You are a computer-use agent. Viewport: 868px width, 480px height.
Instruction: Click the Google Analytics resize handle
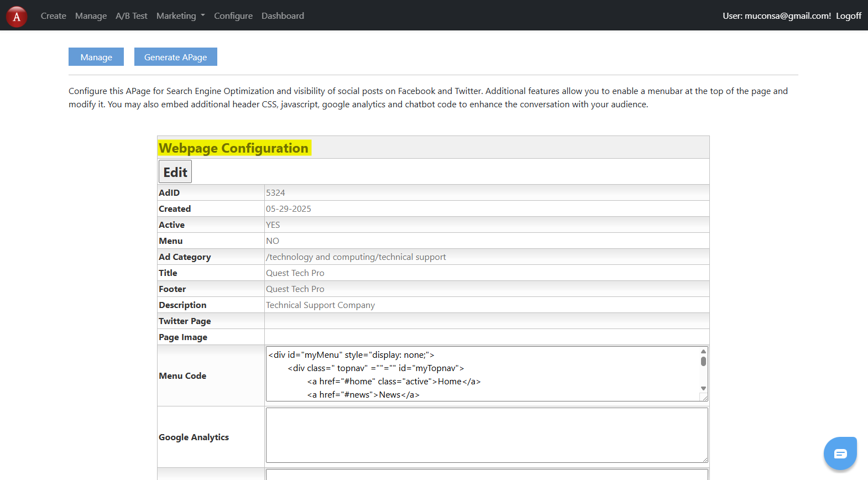click(x=705, y=459)
